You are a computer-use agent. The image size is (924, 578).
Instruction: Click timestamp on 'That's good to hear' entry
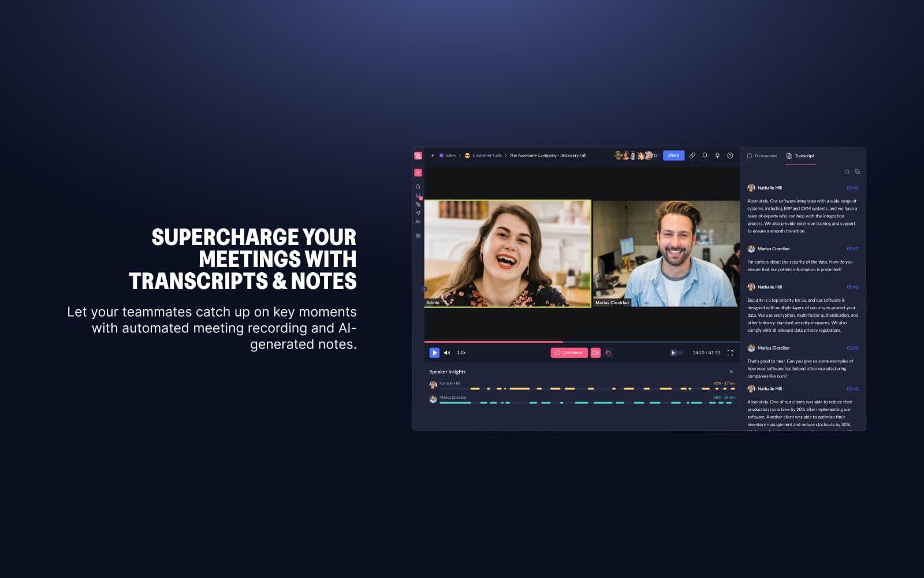click(852, 348)
